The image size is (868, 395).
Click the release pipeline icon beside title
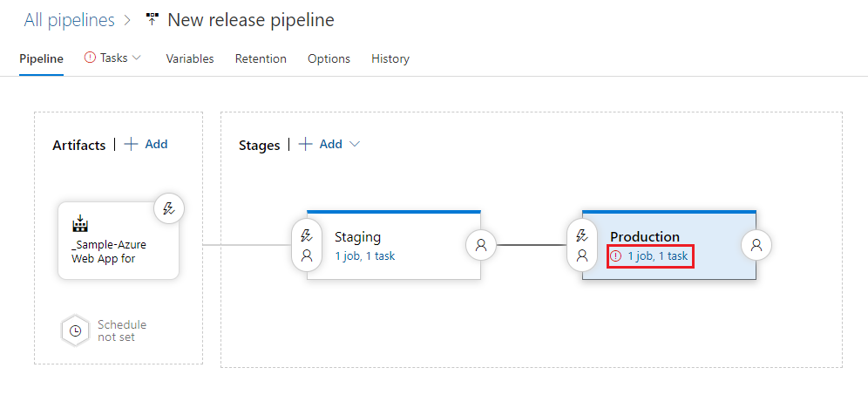coord(153,19)
